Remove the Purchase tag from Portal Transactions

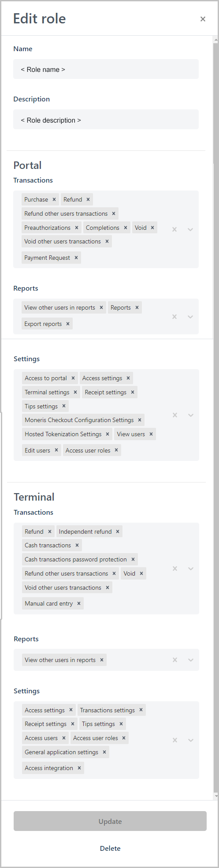point(54,199)
